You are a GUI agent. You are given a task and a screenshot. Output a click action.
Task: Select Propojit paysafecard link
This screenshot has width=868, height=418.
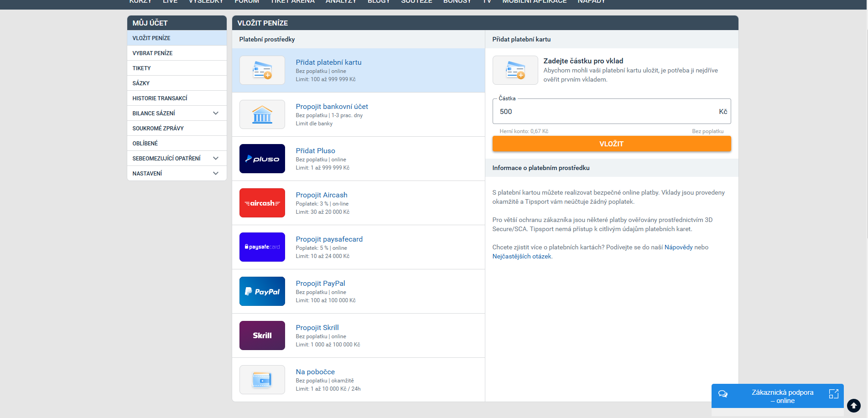click(x=329, y=239)
